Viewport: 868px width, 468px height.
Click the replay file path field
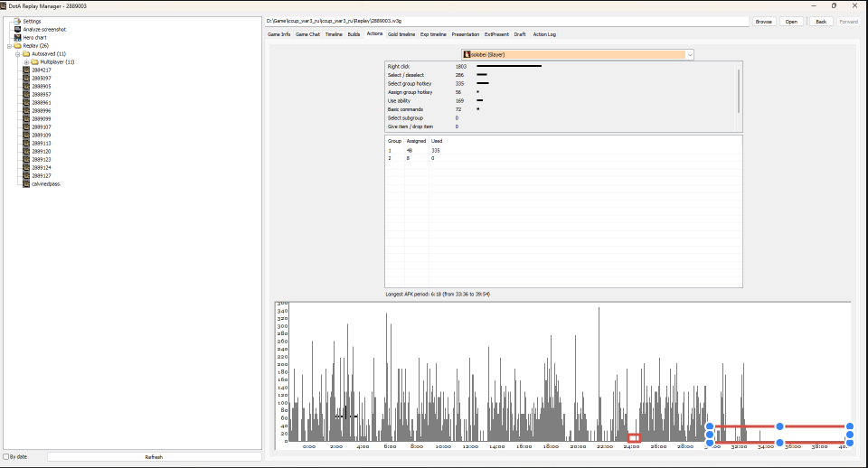click(x=506, y=21)
